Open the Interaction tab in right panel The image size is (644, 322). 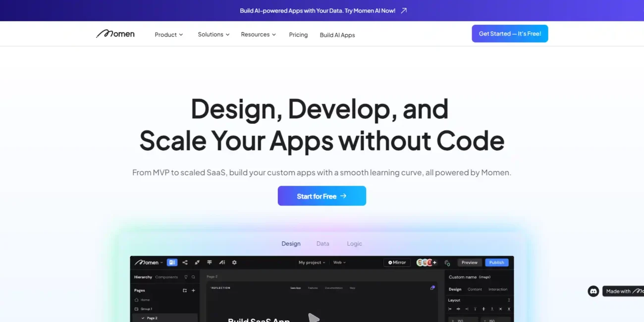point(498,289)
